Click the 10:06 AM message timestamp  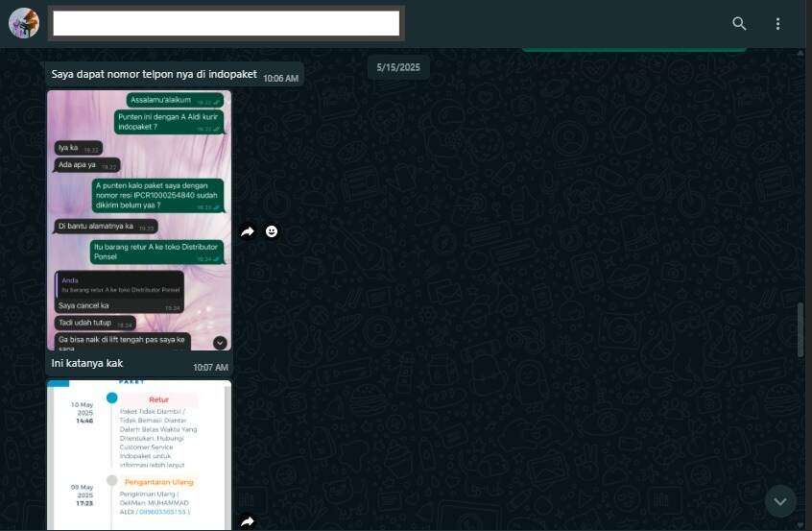coord(280,78)
